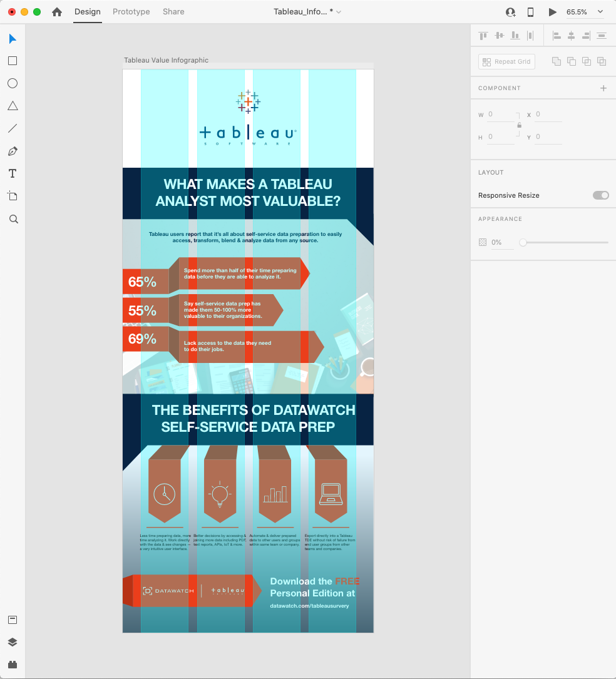This screenshot has height=679, width=616.
Task: Select the Zoom magnifier tool
Action: coord(13,219)
